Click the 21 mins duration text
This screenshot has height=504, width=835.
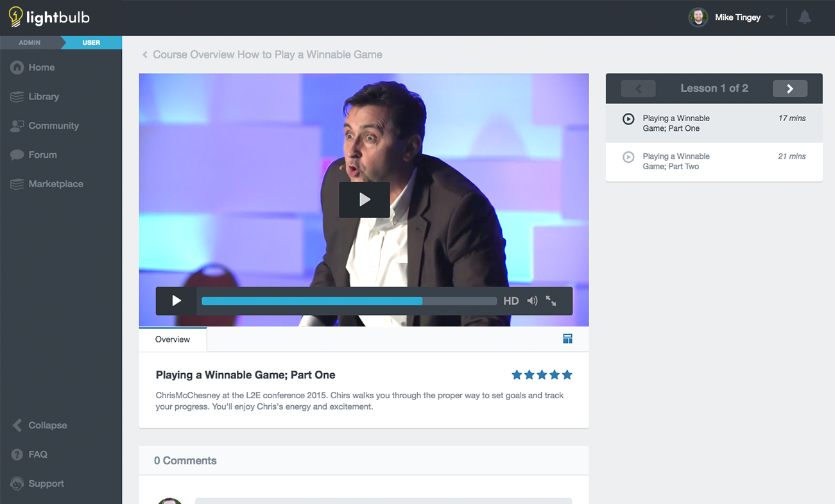click(792, 156)
